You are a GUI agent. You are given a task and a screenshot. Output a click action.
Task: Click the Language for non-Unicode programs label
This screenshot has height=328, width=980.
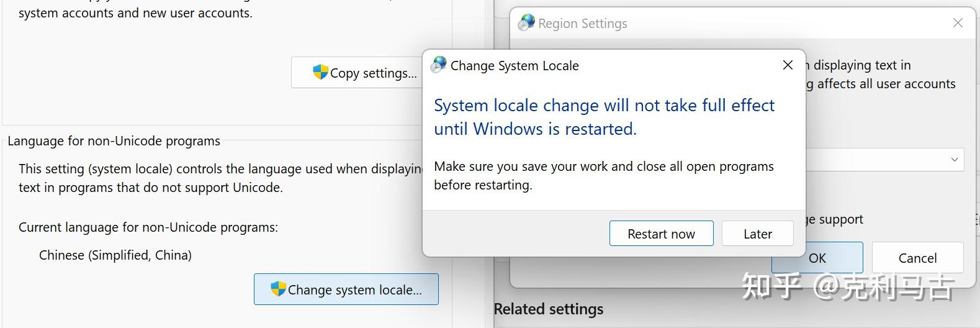[x=114, y=141]
